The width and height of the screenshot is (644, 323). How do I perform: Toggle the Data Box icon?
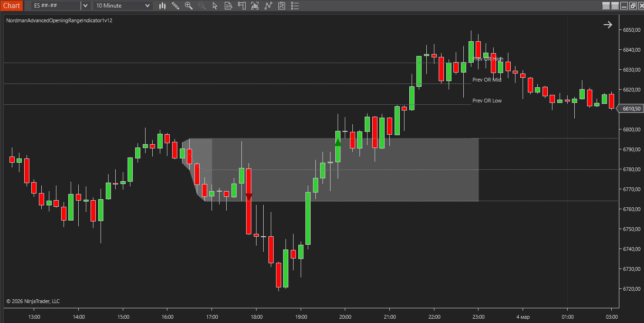[229, 6]
